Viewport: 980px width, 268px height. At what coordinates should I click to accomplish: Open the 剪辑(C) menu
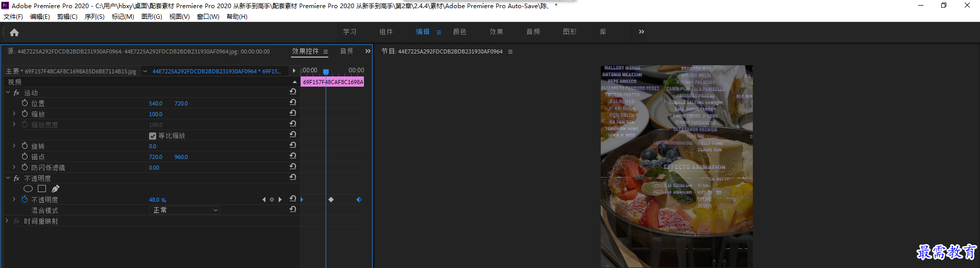coord(67,17)
